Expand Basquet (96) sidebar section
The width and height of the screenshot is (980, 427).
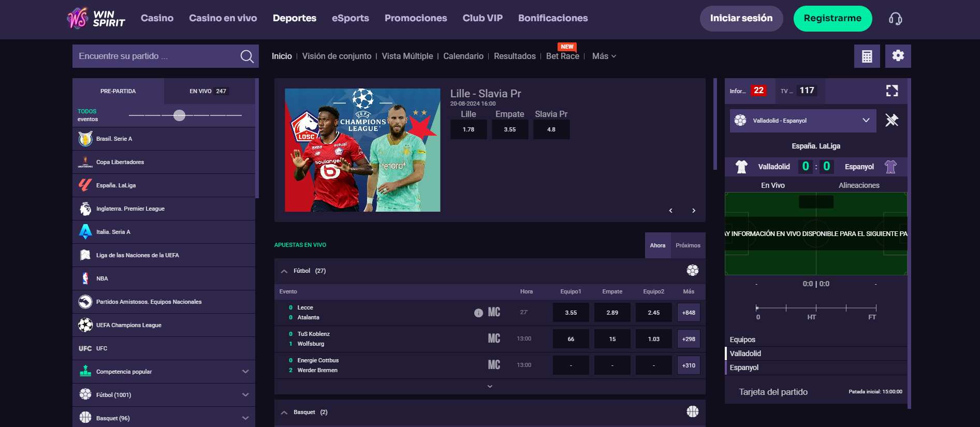tap(245, 418)
